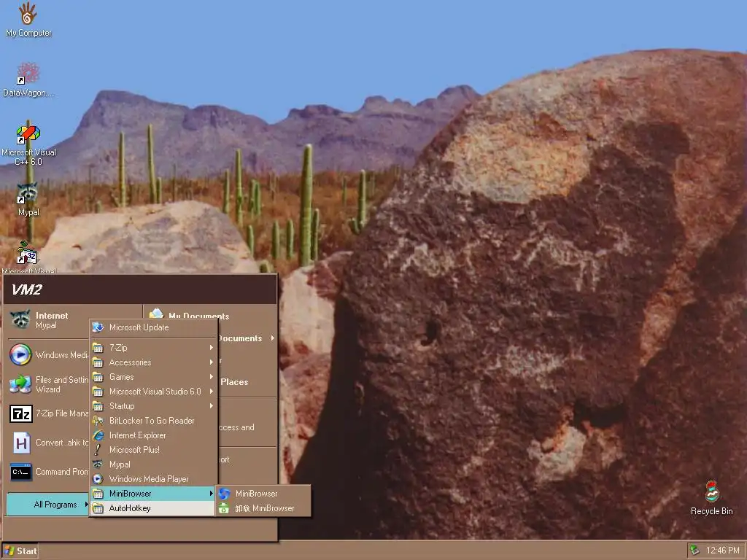747x560 pixels.
Task: Select Startup program group
Action: [153, 405]
